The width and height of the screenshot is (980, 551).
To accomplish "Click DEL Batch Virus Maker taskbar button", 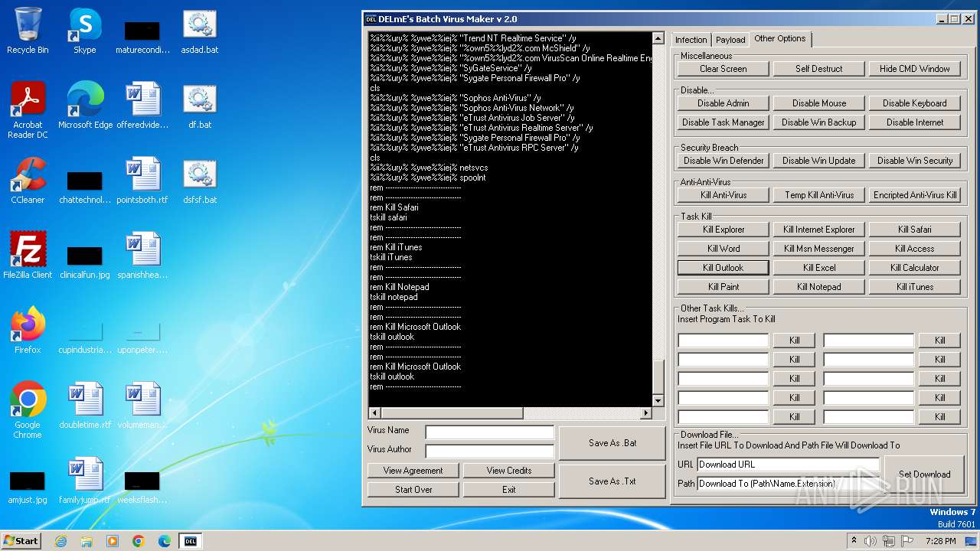I will click(191, 541).
